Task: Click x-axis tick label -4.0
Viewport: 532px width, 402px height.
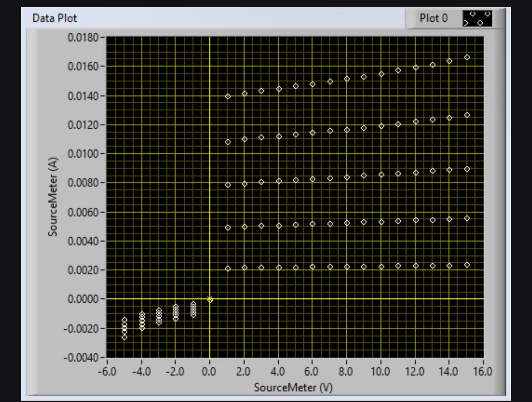Action: [141, 371]
